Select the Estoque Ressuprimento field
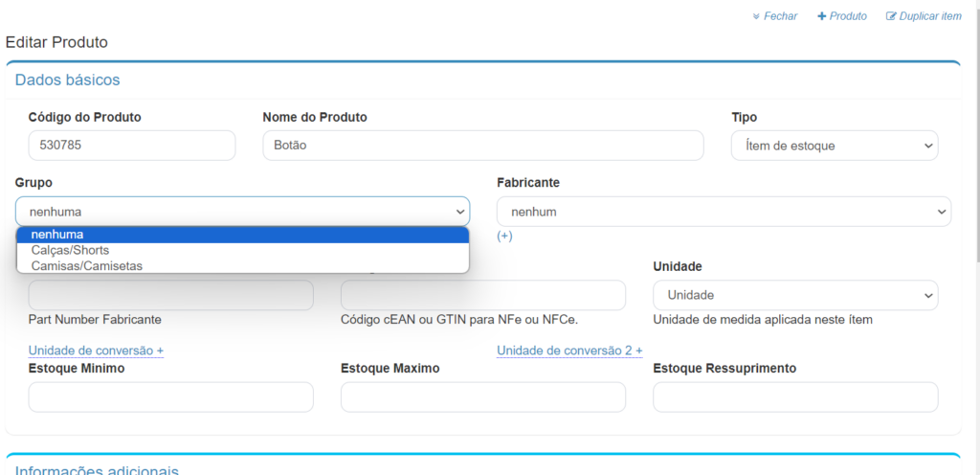Screen dimensions: 980x475 [x=794, y=396]
